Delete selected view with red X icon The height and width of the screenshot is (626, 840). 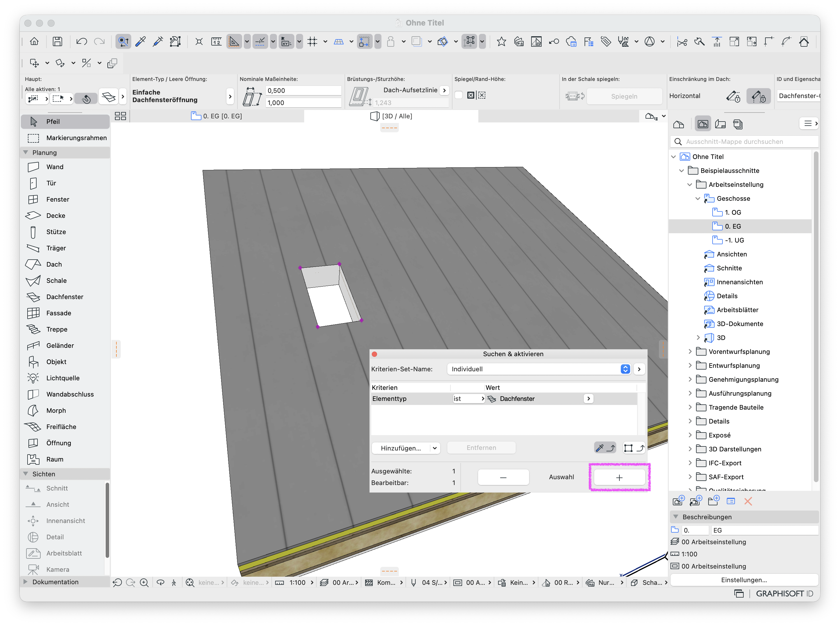[748, 502]
